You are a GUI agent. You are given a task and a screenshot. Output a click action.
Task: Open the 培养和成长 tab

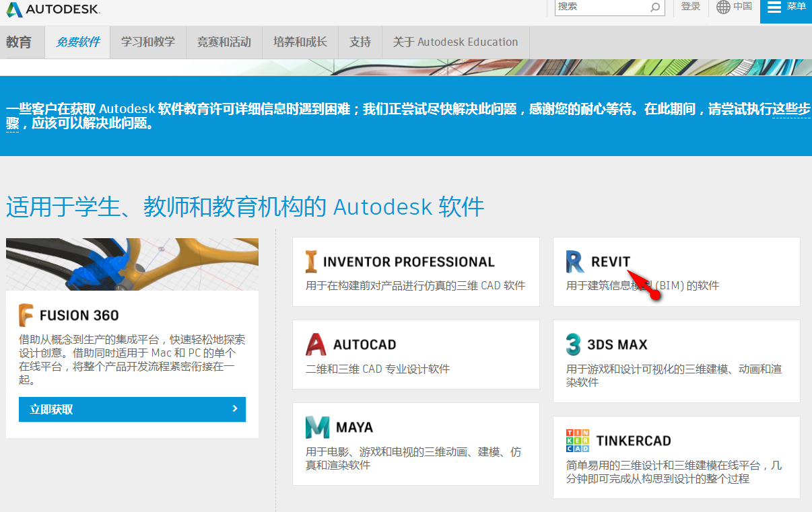pos(300,42)
